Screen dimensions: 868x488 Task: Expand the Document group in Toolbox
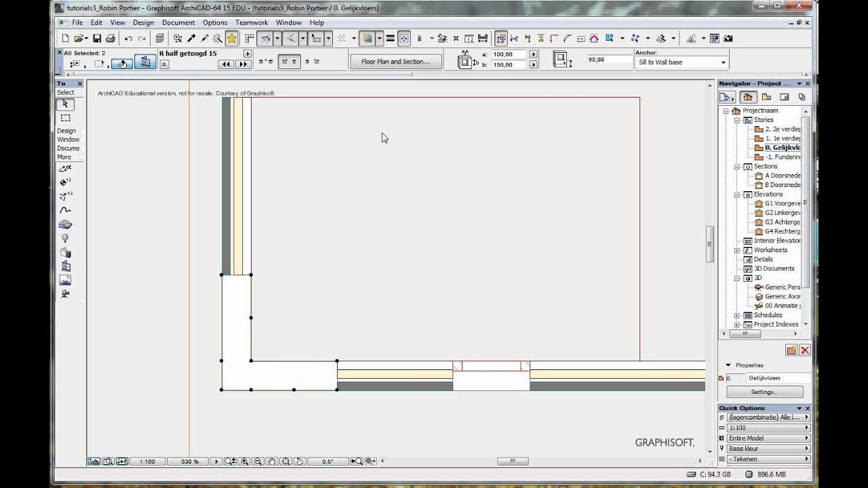68,148
